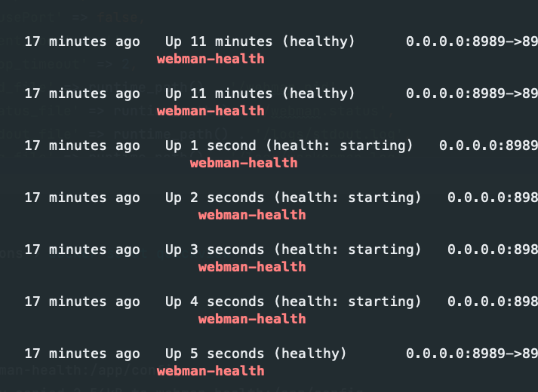
Task: Click the 'Up 4 seconds (health: starting)' status
Action: pos(293,302)
